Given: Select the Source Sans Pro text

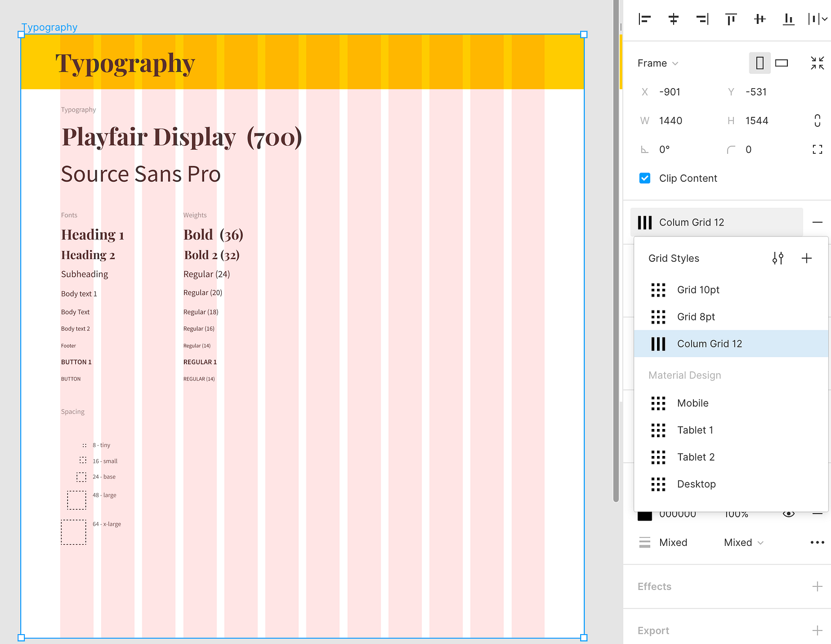Looking at the screenshot, I should pos(141,175).
